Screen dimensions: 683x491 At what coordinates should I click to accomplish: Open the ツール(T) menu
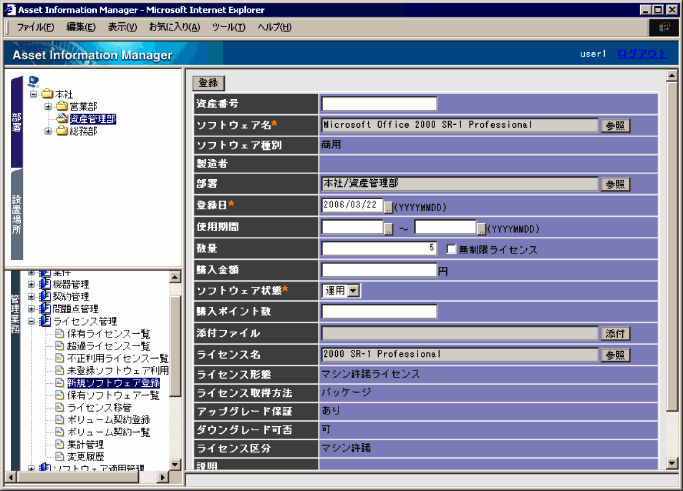[228, 27]
